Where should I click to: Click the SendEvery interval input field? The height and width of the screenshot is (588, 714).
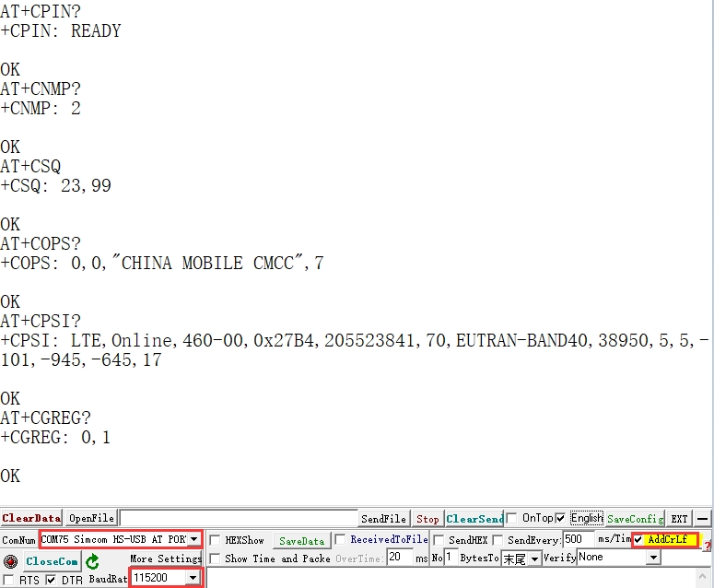click(x=578, y=539)
